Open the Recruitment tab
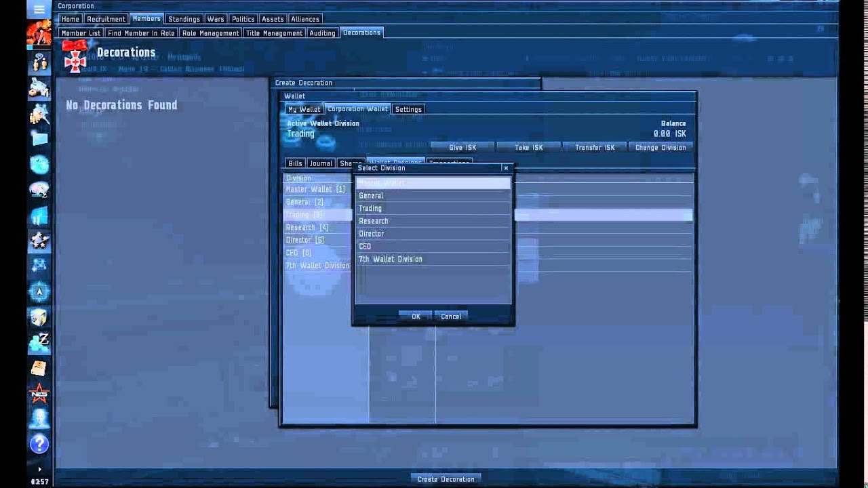 pyautogui.click(x=106, y=19)
